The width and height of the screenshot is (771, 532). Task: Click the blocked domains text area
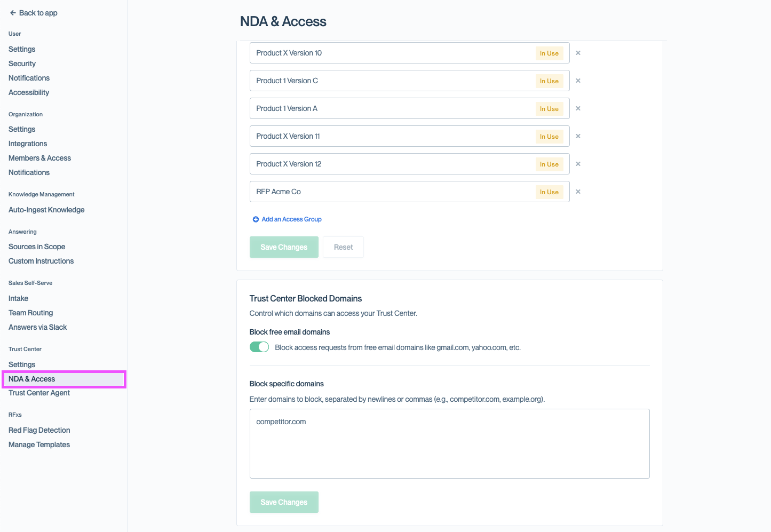click(x=449, y=443)
